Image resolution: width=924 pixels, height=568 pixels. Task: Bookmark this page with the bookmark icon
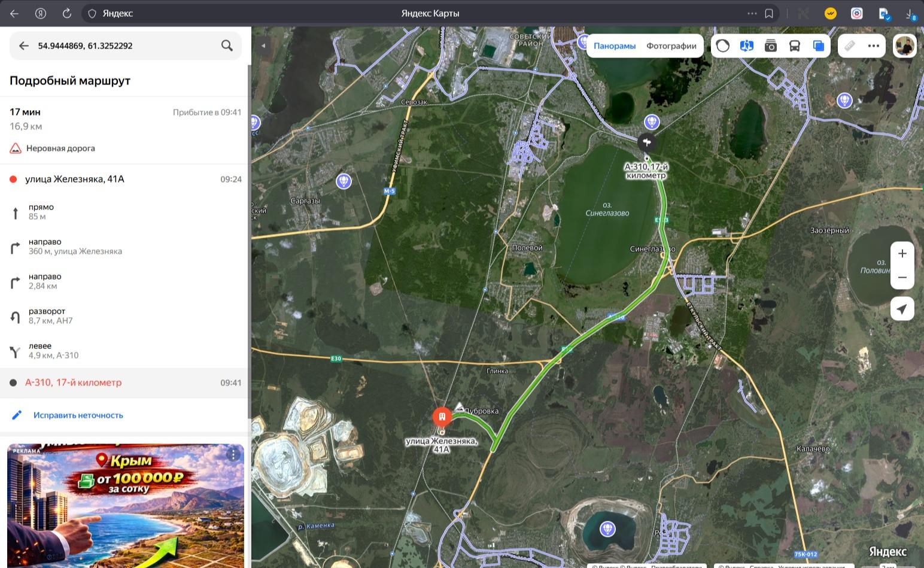tap(769, 13)
